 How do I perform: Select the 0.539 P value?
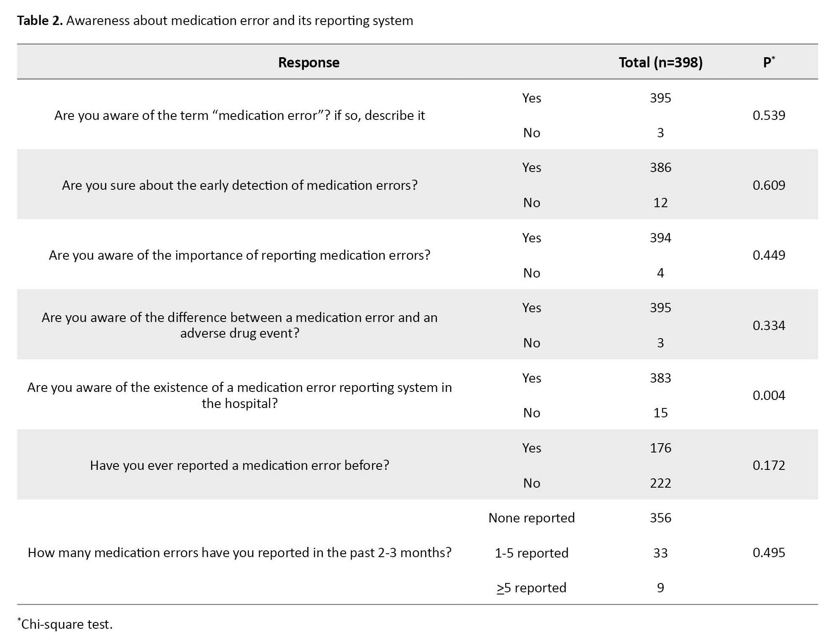[768, 115]
